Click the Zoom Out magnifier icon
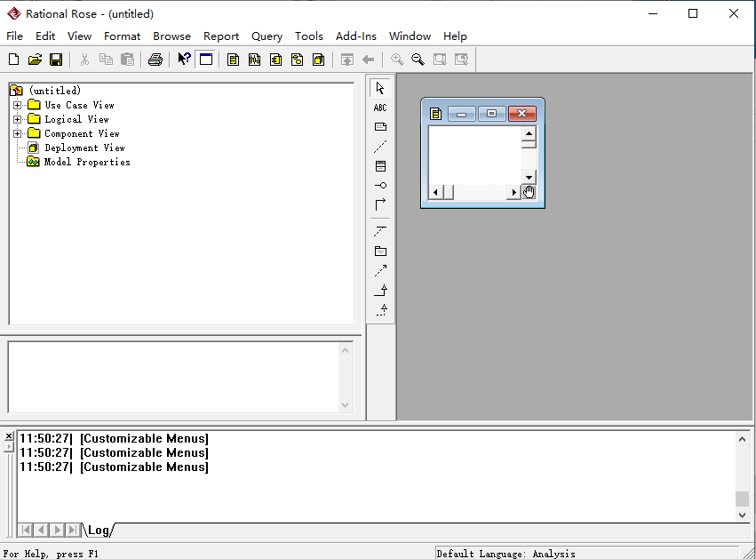Screen dimensions: 756x559 (x=418, y=60)
